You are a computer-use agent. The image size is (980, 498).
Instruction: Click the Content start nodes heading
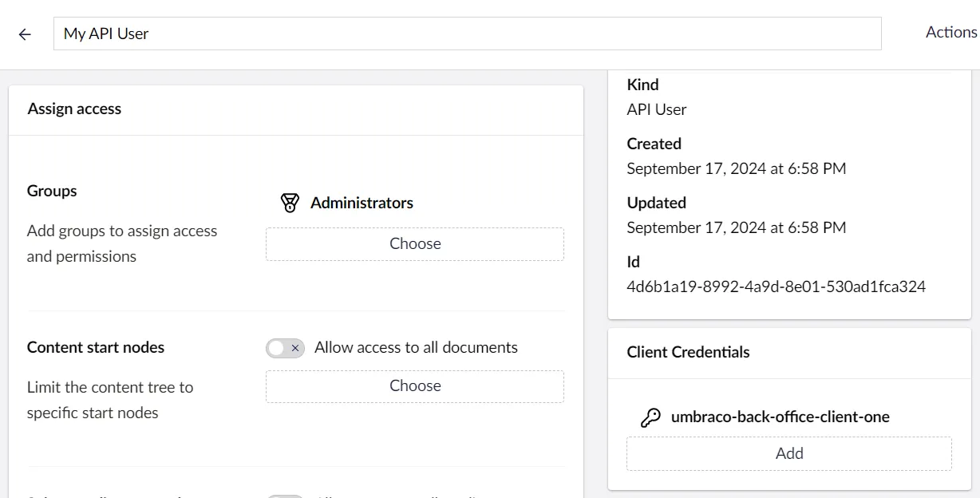pos(96,347)
